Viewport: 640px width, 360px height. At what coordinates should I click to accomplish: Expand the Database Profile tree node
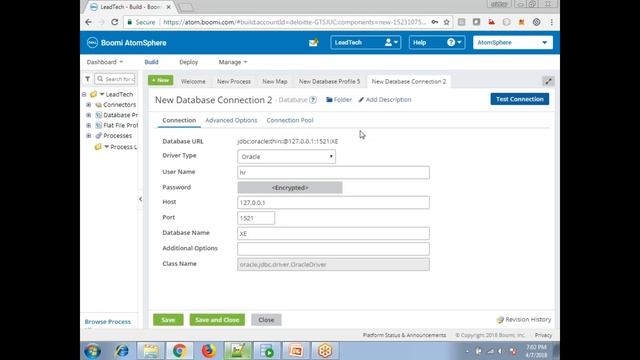89,115
